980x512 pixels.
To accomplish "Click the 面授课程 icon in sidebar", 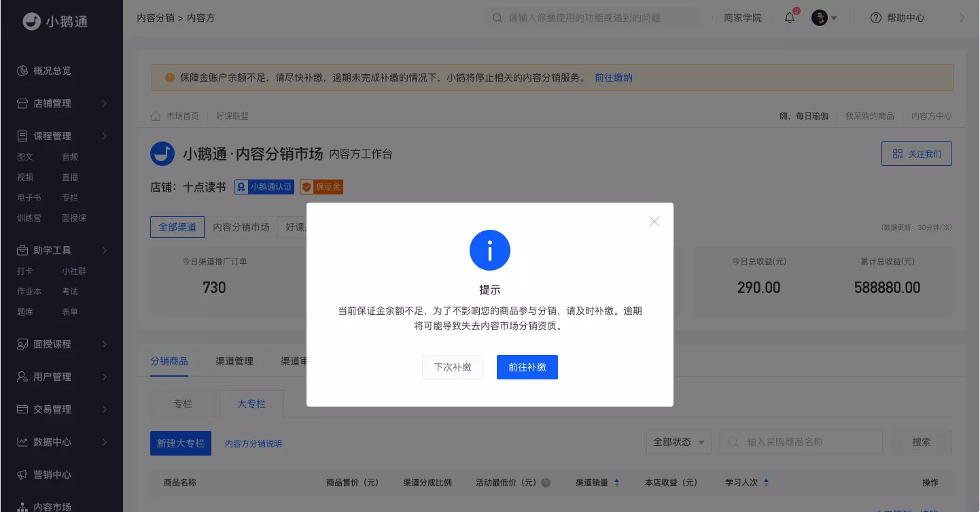I will tap(22, 344).
